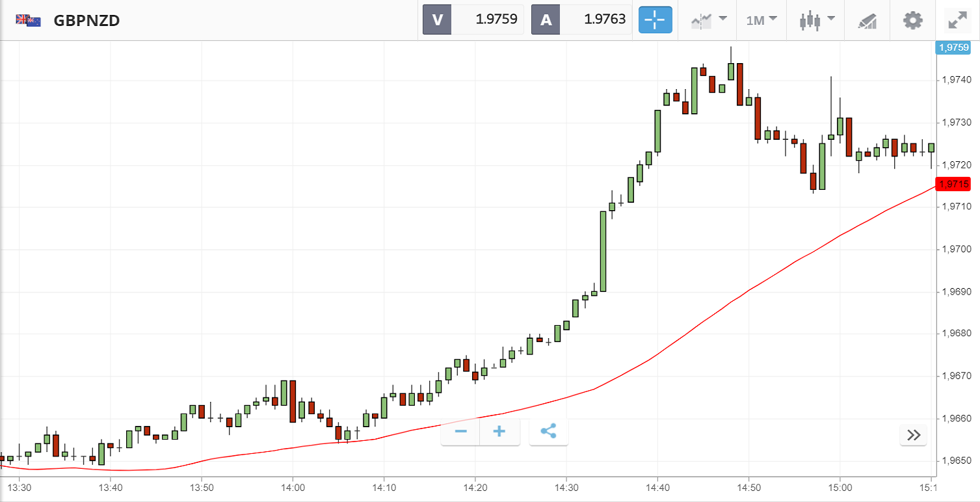Click the V sell button
Viewport: 980px width, 502px height.
pos(437,20)
